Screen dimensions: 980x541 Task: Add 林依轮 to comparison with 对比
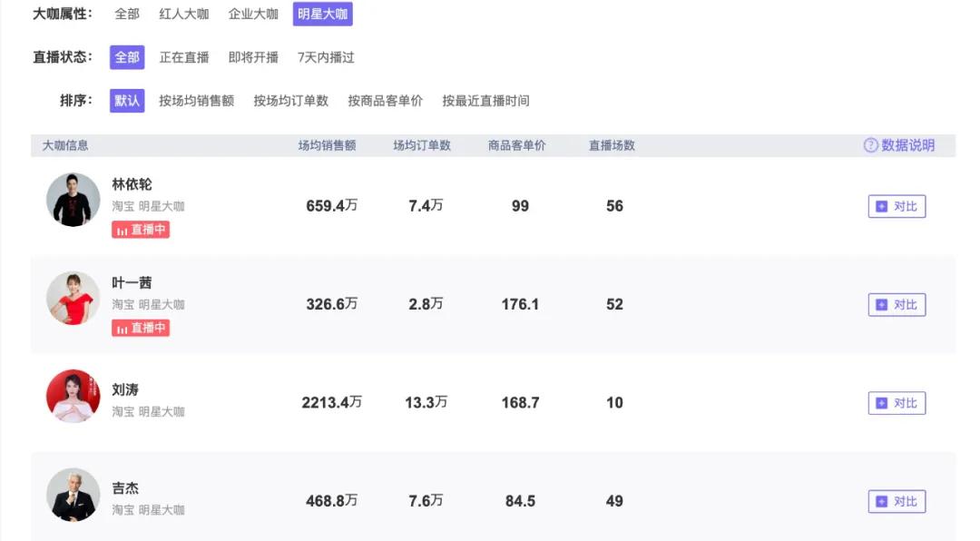[897, 206]
